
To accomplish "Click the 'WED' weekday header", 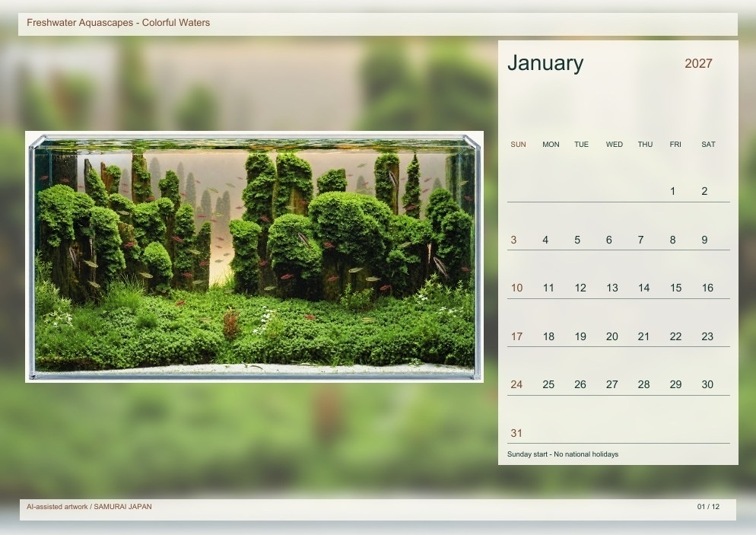I will (614, 145).
